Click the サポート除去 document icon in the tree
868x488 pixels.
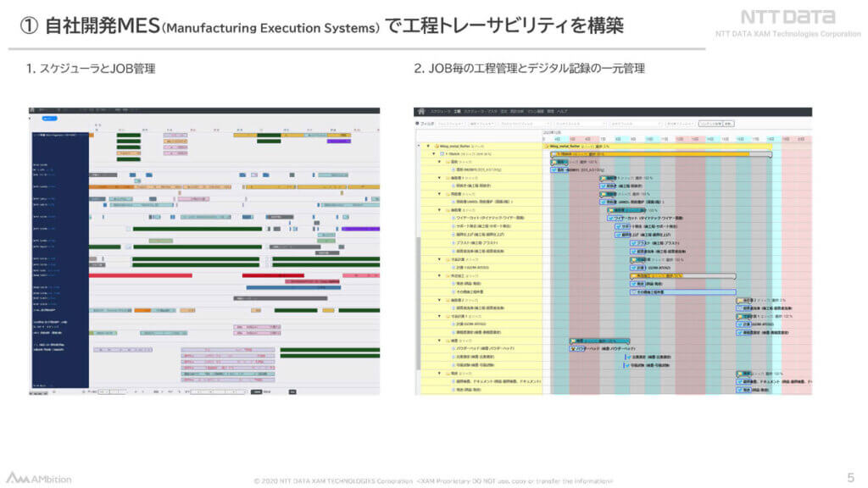point(453,226)
